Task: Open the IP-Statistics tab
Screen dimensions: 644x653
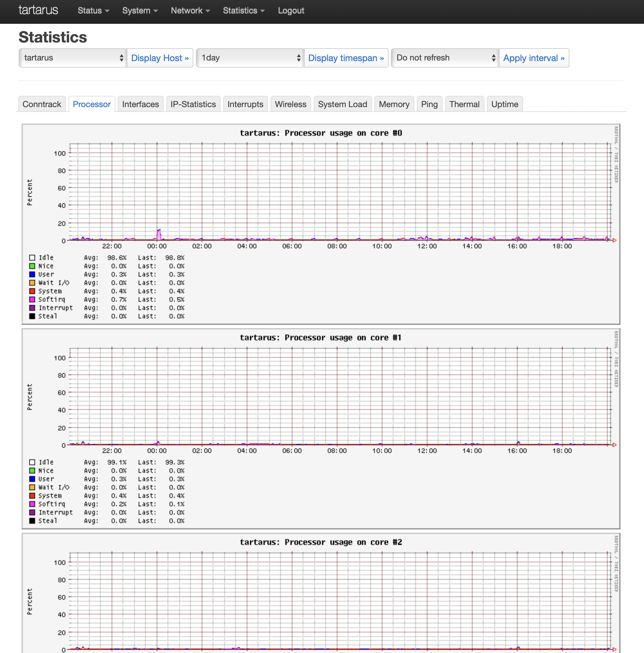Action: (x=193, y=104)
